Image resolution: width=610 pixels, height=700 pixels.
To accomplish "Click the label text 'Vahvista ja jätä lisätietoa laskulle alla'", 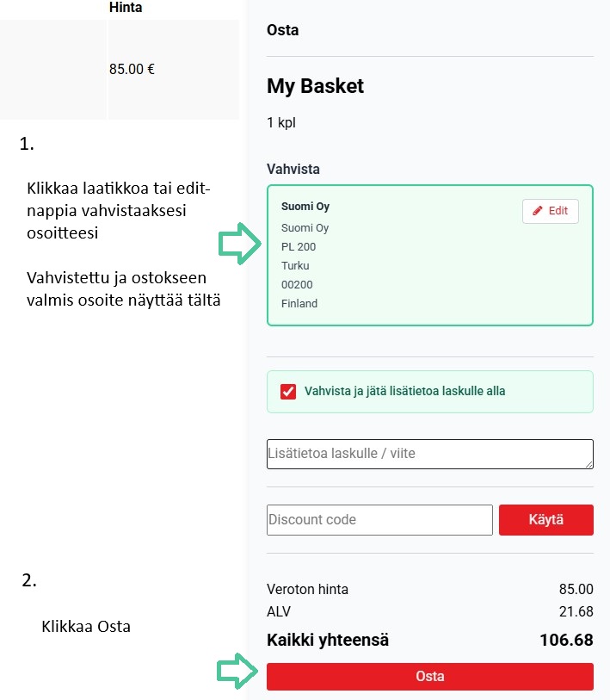I will click(x=404, y=391).
